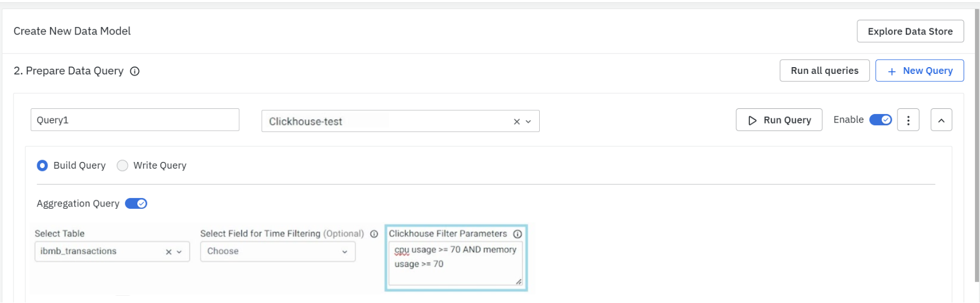Click the Run all queries button

pyautogui.click(x=824, y=71)
